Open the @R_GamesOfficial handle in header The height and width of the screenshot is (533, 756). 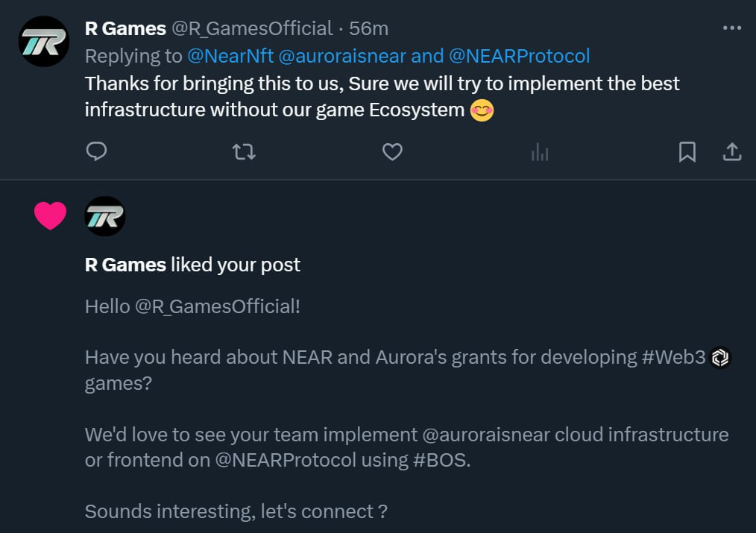(x=252, y=28)
